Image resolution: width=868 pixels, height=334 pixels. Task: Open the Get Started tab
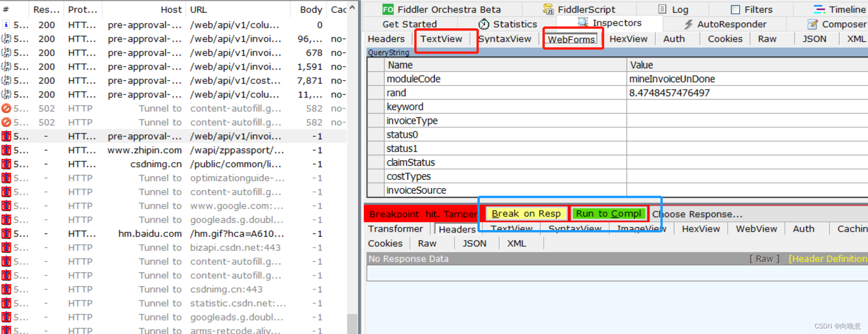pos(410,24)
